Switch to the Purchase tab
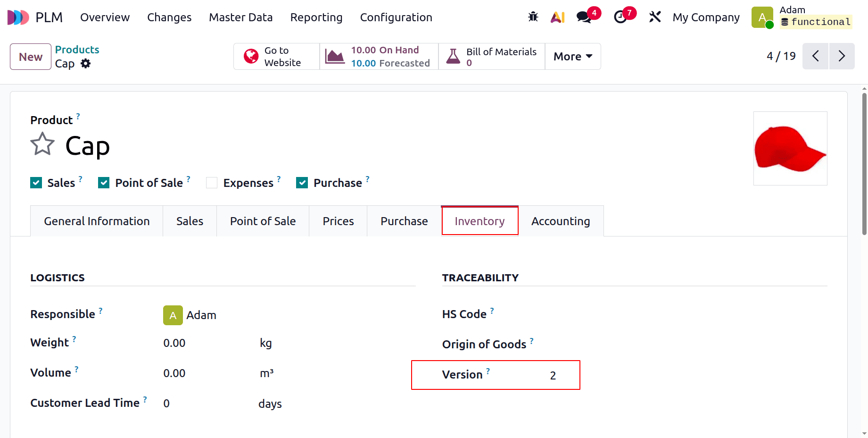 (404, 221)
